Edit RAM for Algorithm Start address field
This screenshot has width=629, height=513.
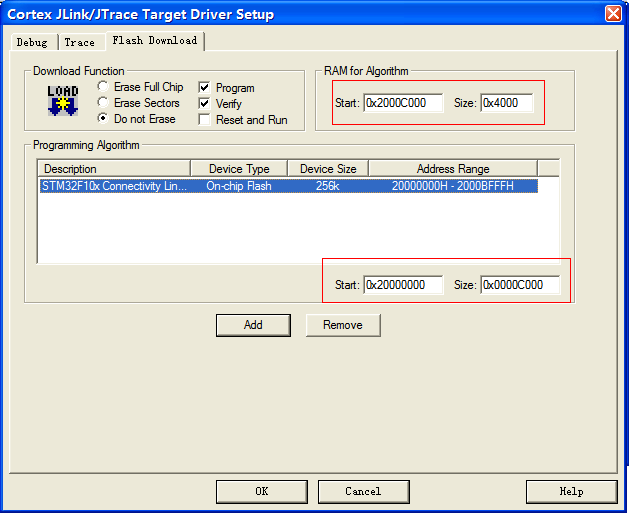point(403,103)
